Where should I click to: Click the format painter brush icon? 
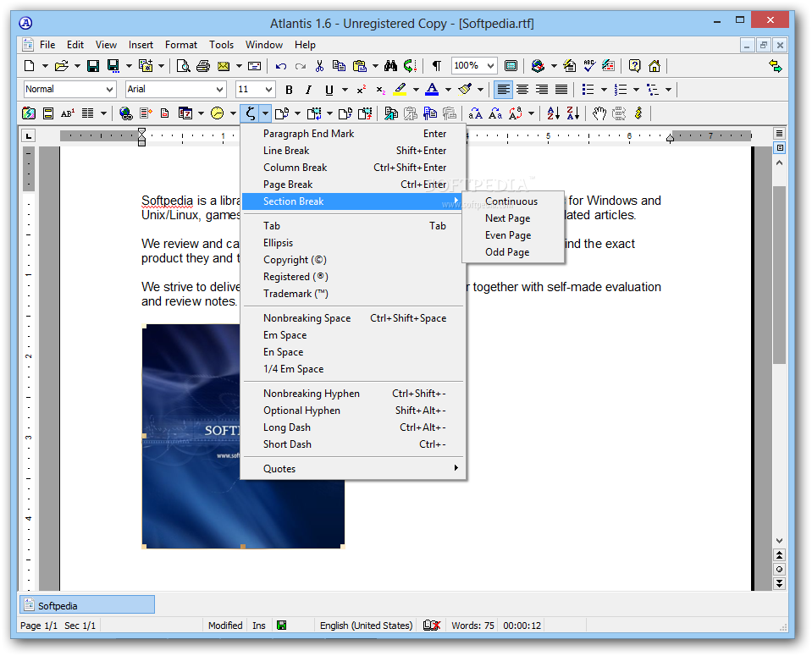click(x=465, y=90)
